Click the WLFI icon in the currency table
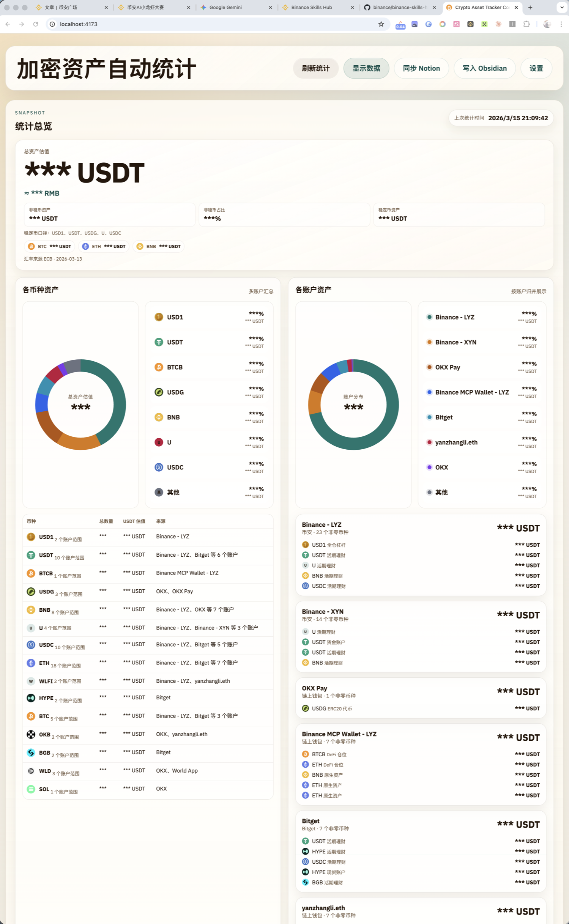 pos(31,681)
